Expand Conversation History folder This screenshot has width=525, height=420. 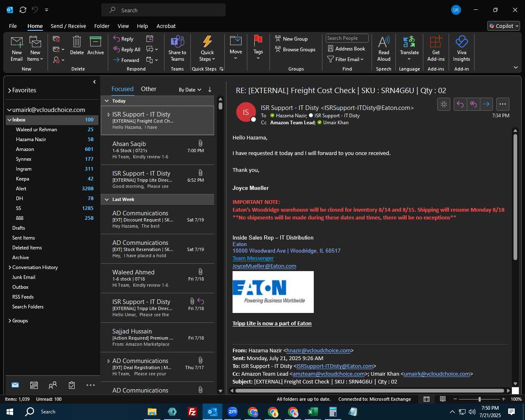pyautogui.click(x=10, y=267)
